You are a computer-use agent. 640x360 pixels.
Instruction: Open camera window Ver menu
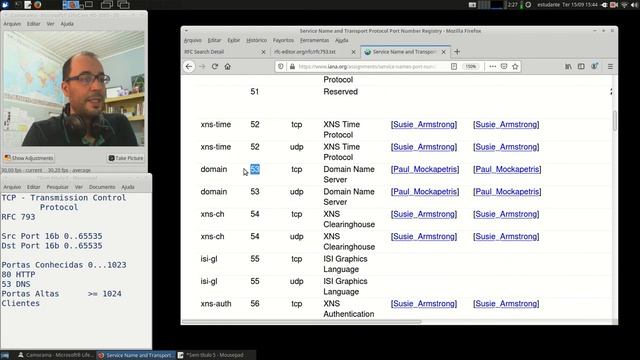click(x=50, y=24)
